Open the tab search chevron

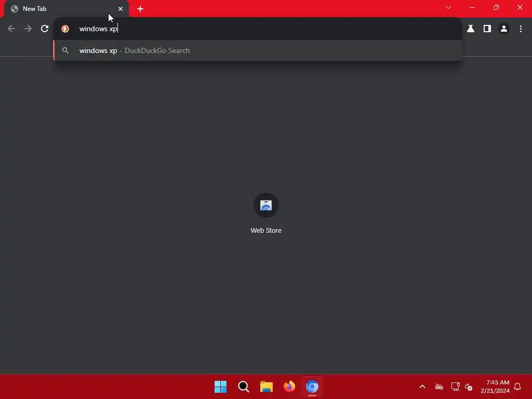pyautogui.click(x=448, y=7)
